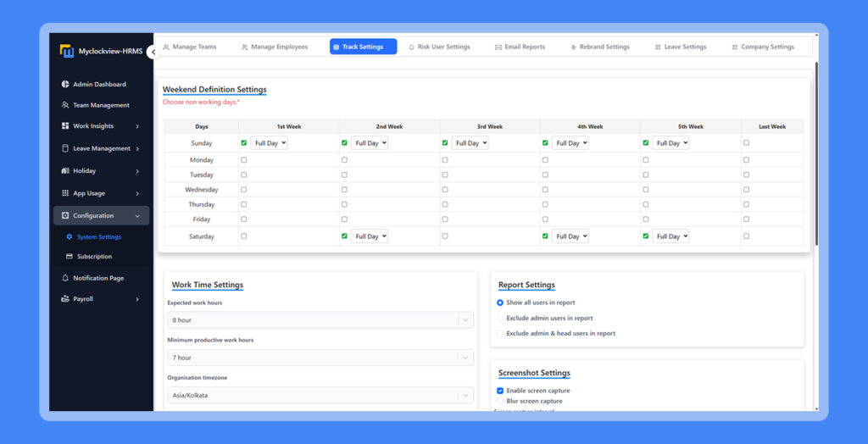Open Risk User Settings tab
The width and height of the screenshot is (868, 444).
[439, 47]
